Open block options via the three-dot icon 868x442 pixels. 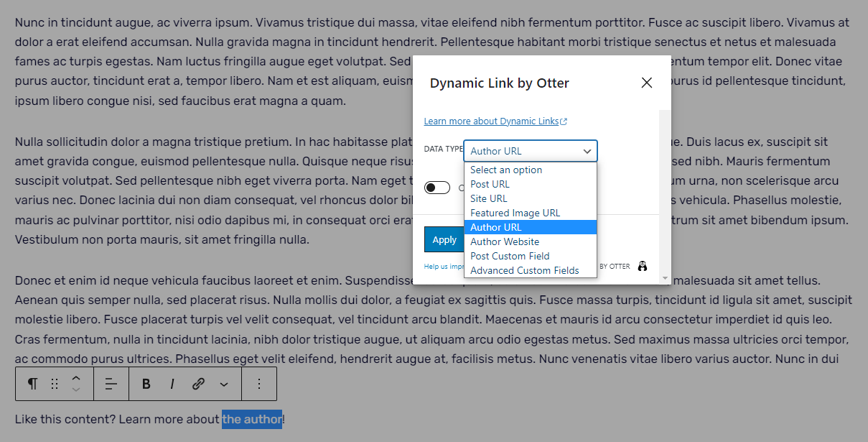259,384
